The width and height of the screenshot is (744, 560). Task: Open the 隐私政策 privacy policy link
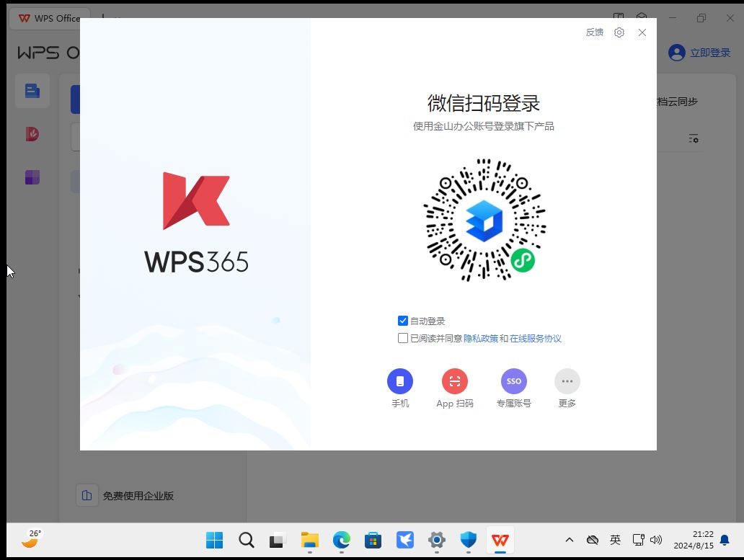click(480, 338)
